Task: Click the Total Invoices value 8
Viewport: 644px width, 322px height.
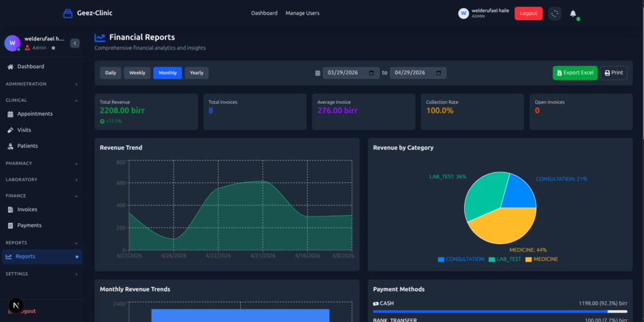Action: [211, 111]
